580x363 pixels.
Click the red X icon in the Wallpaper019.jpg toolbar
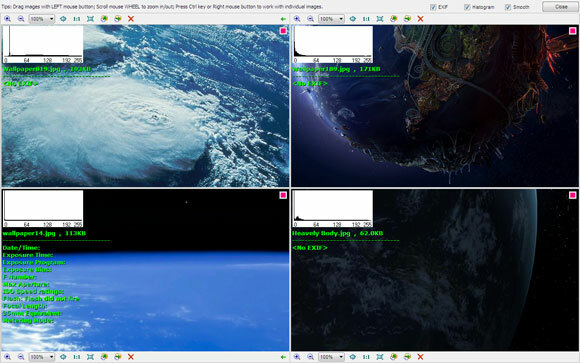point(131,19)
